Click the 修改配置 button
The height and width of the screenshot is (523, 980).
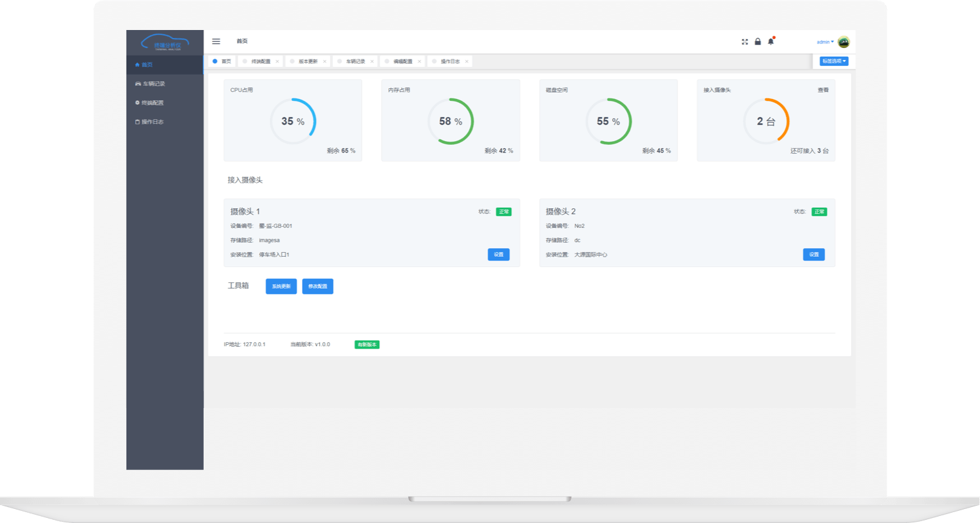317,286
